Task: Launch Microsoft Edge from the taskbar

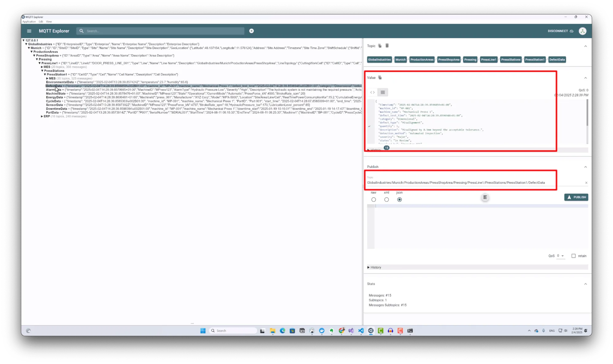Action: [282, 331]
